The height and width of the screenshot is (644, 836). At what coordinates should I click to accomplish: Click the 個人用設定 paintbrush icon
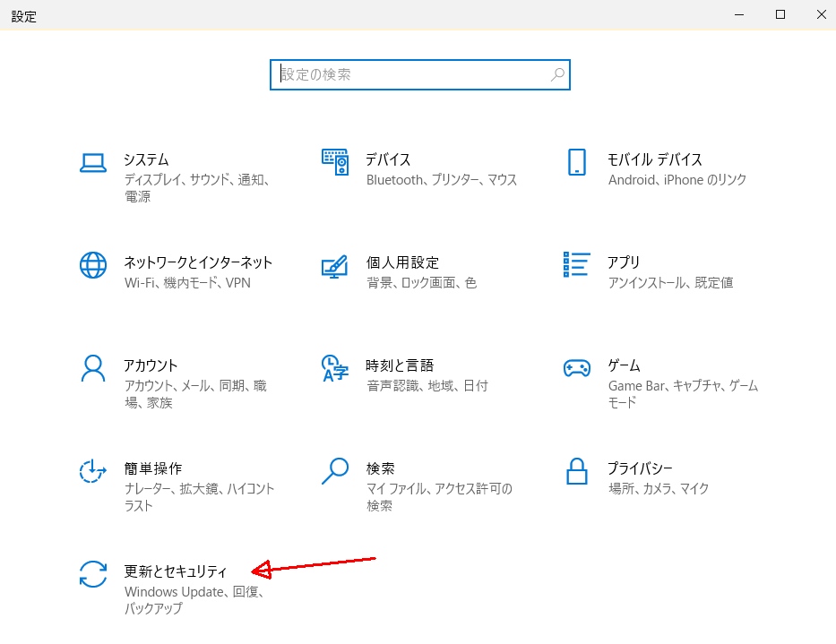pos(334,265)
